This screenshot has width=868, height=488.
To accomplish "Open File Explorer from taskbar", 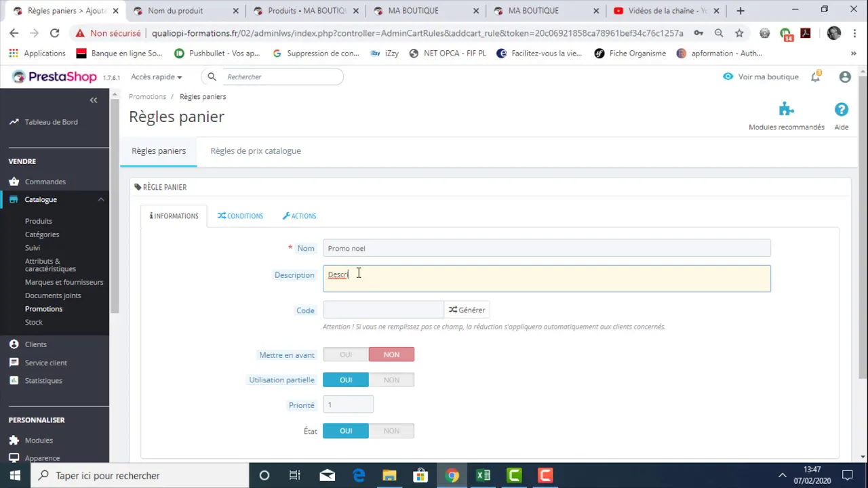I will pyautogui.click(x=389, y=476).
